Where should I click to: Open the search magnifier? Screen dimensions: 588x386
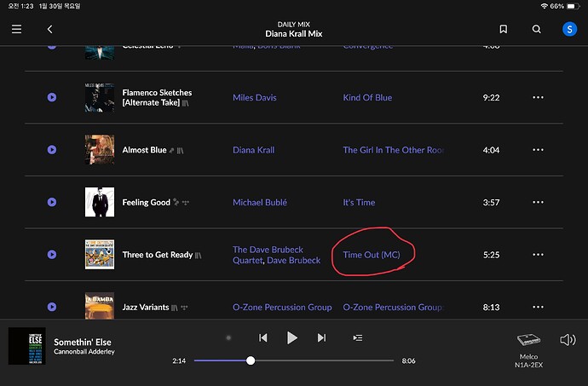[x=537, y=29]
